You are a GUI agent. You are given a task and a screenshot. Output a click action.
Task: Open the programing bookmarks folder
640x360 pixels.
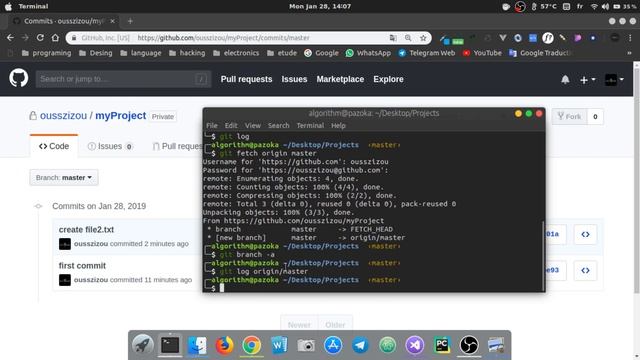[x=46, y=53]
